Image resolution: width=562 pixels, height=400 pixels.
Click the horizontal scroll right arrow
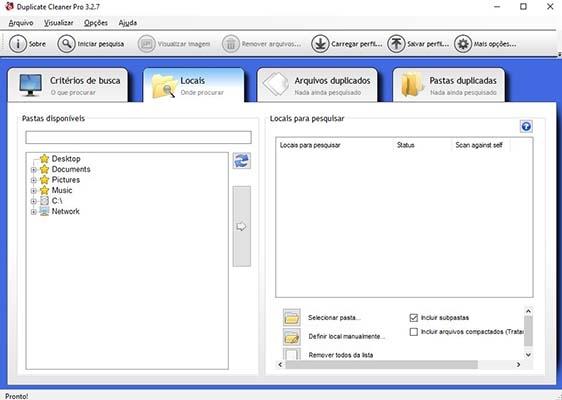tap(518, 365)
